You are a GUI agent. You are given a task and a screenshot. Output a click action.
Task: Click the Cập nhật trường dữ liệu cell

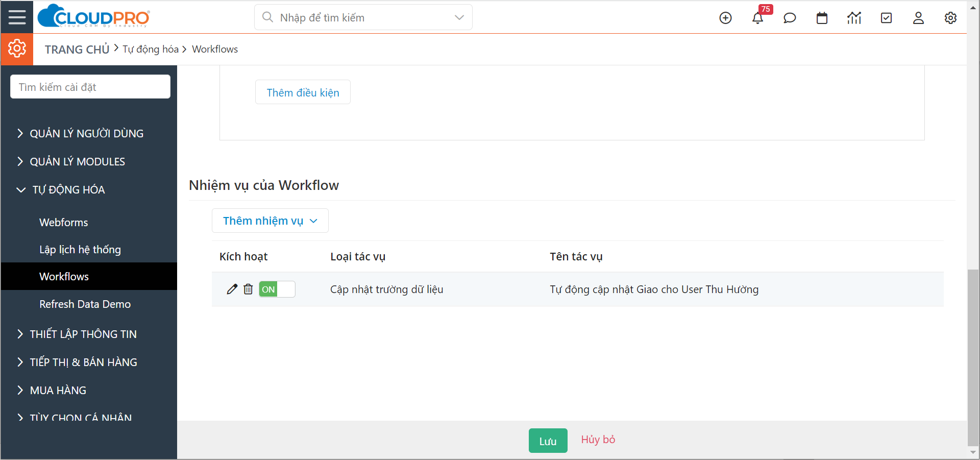tap(386, 289)
